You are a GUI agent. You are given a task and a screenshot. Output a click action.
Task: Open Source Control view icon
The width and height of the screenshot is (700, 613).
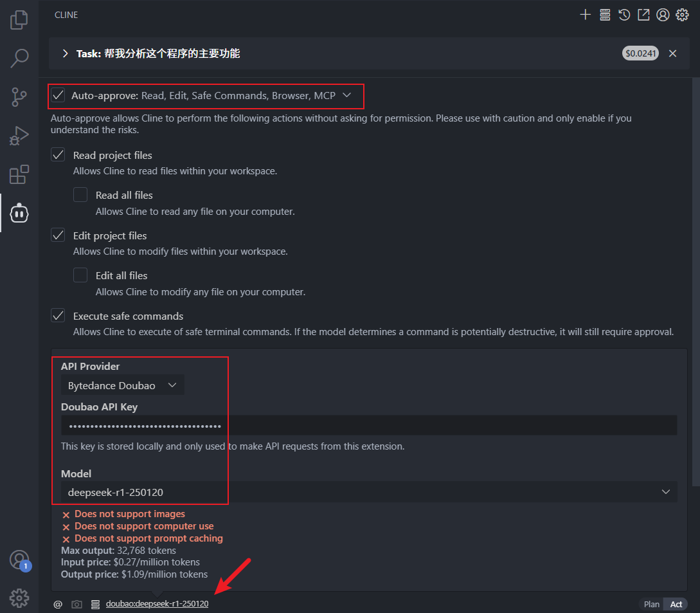(19, 97)
